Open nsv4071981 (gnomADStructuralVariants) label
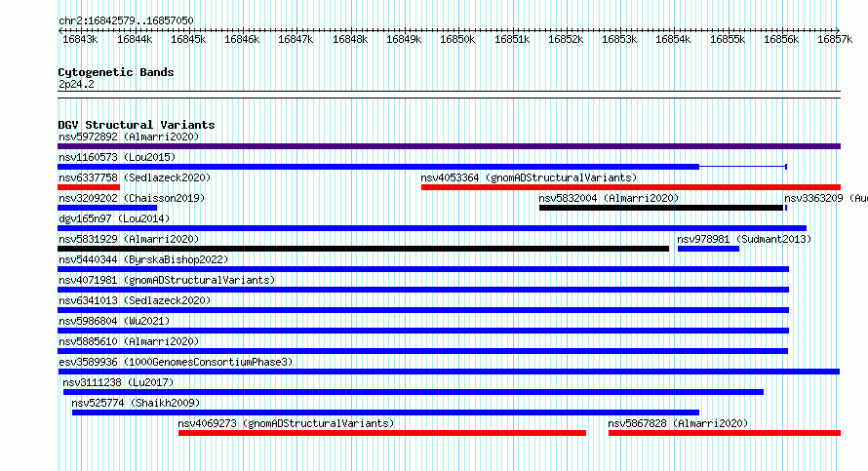 (167, 280)
